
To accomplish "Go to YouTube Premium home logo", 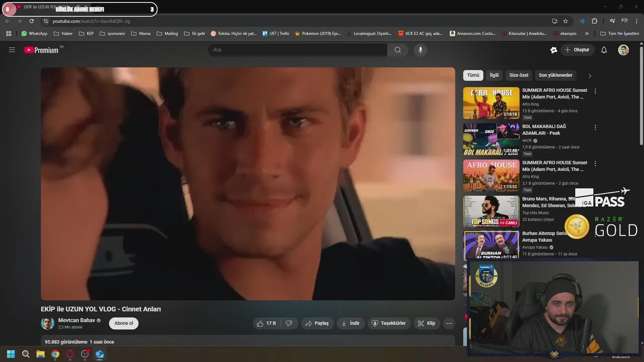I will [41, 50].
